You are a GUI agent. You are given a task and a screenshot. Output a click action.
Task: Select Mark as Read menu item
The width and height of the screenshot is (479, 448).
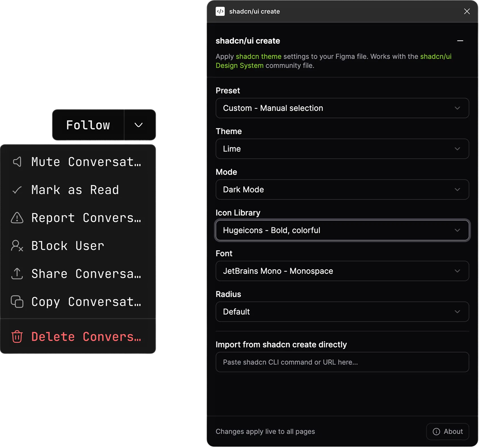point(75,190)
